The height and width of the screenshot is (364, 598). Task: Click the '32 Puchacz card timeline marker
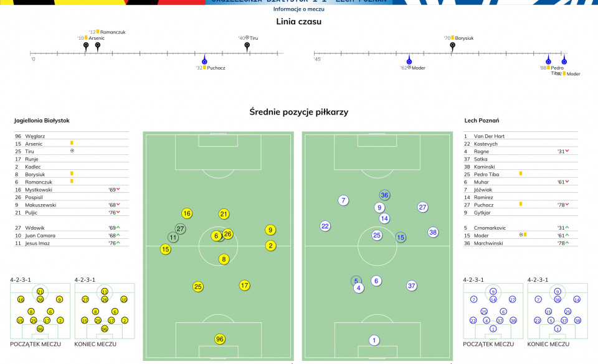(x=204, y=60)
